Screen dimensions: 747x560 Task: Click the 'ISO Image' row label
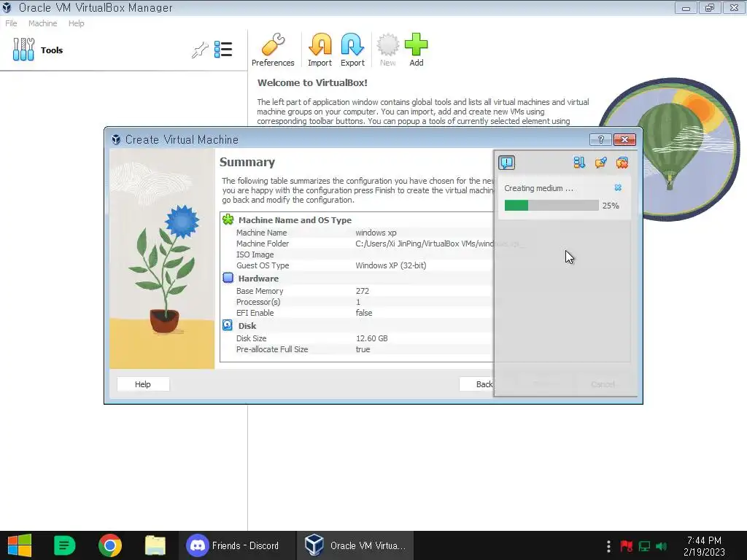click(255, 254)
